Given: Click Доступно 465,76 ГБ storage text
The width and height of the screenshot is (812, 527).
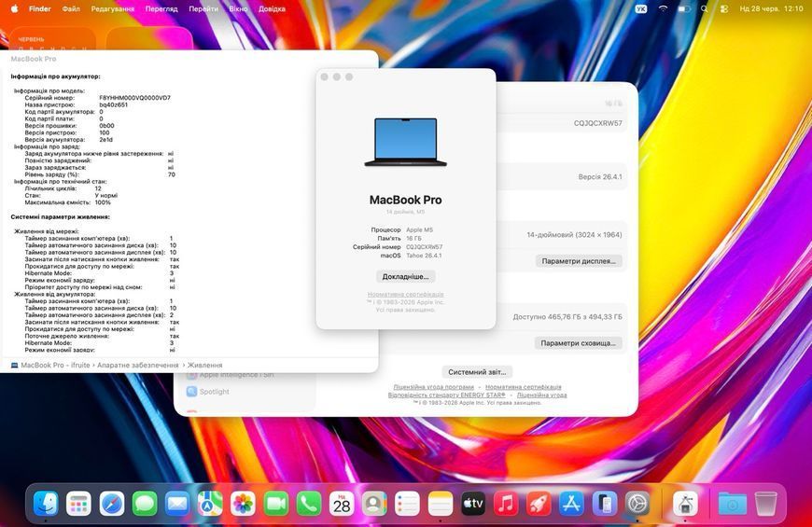Looking at the screenshot, I should click(567, 316).
